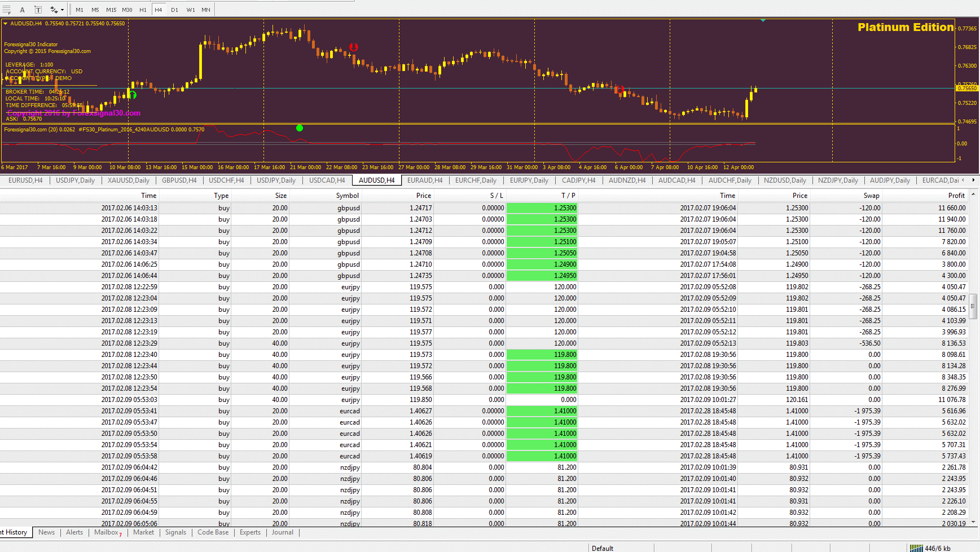Open the News terminal tab

point(47,532)
